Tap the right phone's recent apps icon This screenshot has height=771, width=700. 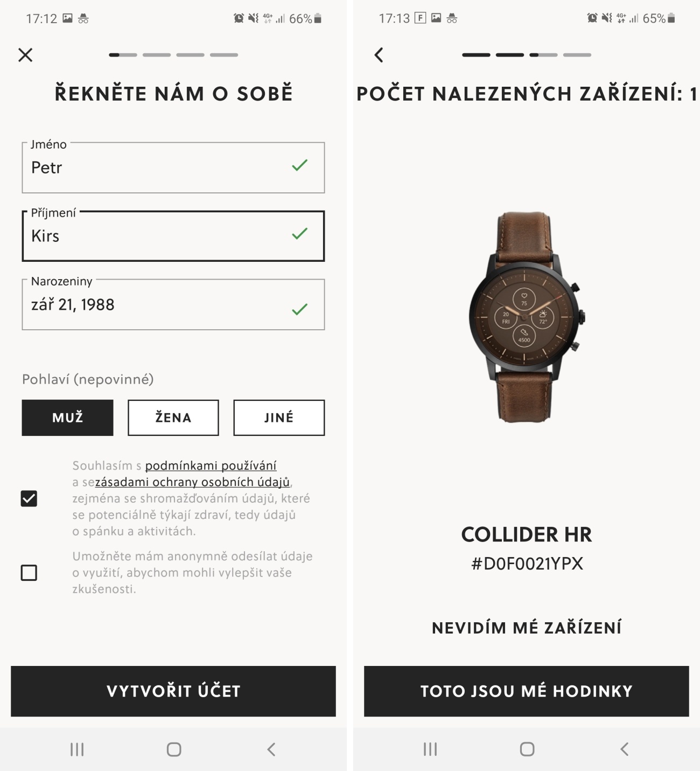pyautogui.click(x=430, y=749)
